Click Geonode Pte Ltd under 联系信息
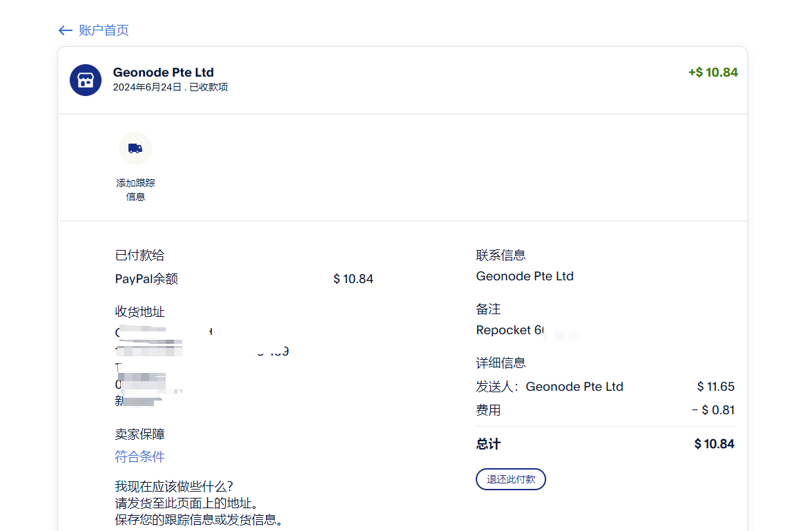The width and height of the screenshot is (812, 531). [525, 276]
